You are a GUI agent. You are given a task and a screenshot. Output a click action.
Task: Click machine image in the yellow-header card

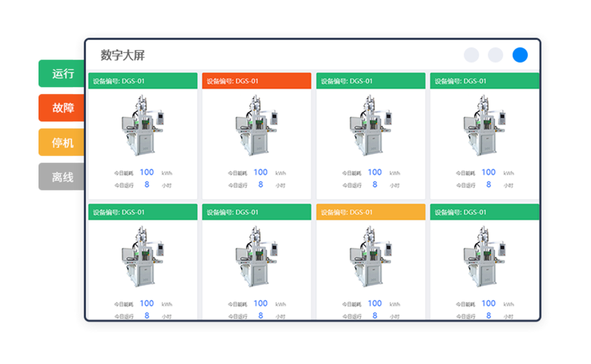pos(370,256)
